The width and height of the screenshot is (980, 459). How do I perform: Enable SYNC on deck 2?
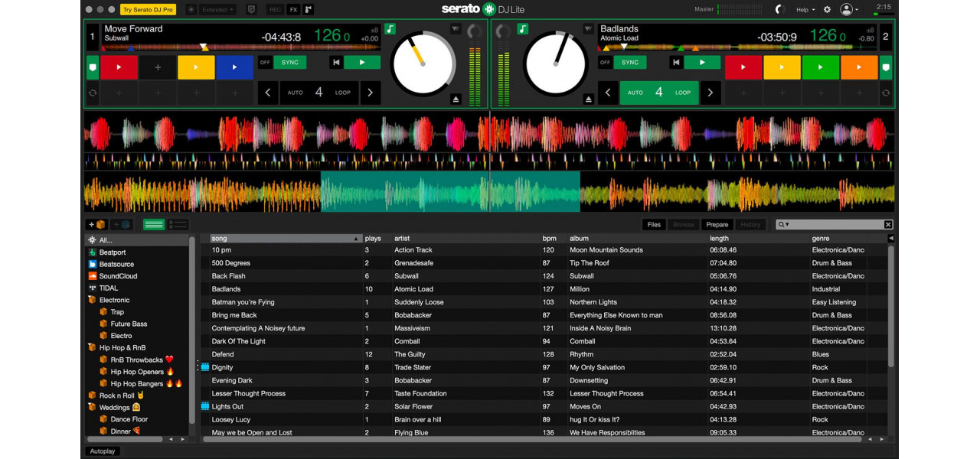(630, 63)
